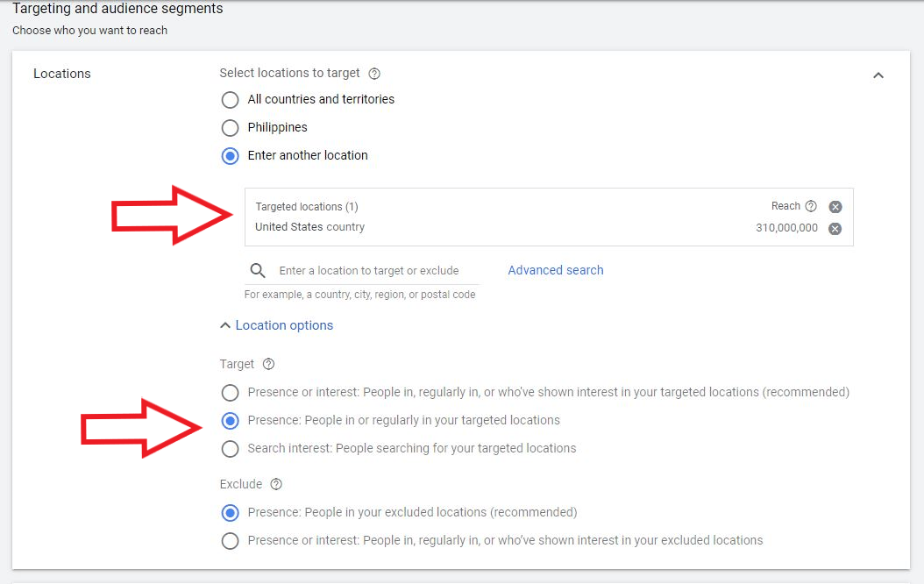Remove all targeted locations with top X icon
Viewport: 924px width, 584px height.
835,207
